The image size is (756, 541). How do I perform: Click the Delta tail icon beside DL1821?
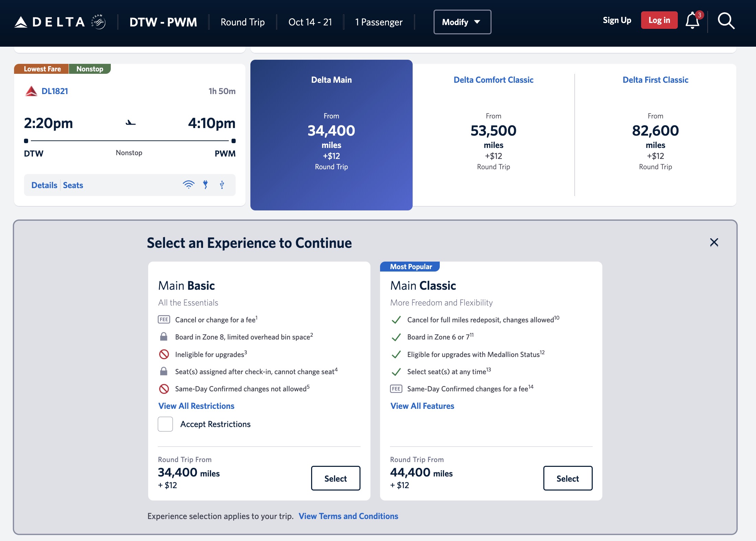[31, 91]
